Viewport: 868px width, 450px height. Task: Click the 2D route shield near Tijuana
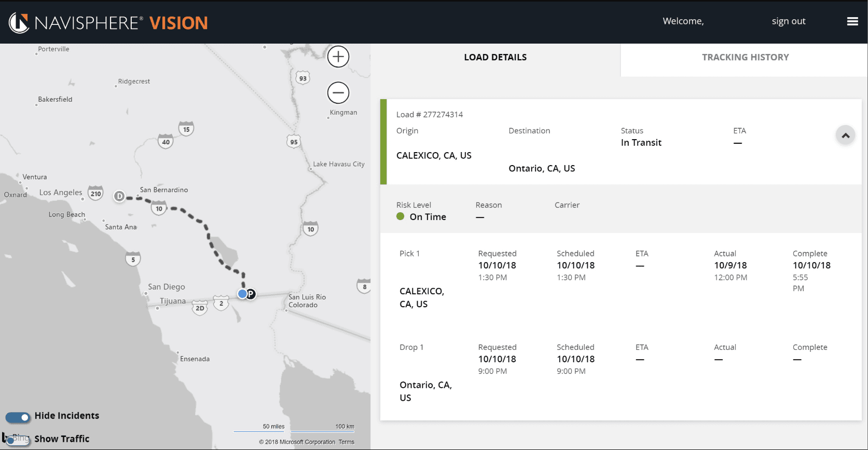pyautogui.click(x=200, y=308)
